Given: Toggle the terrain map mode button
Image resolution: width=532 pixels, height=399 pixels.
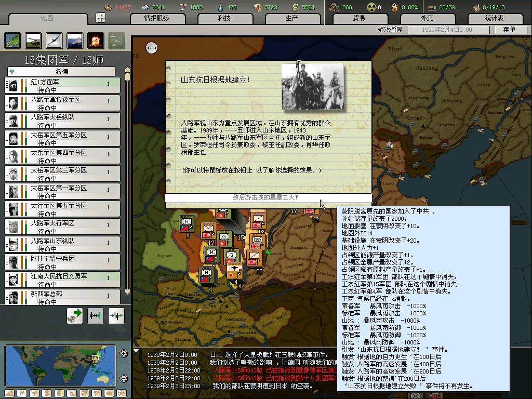Looking at the screenshot, I should click(10, 393).
